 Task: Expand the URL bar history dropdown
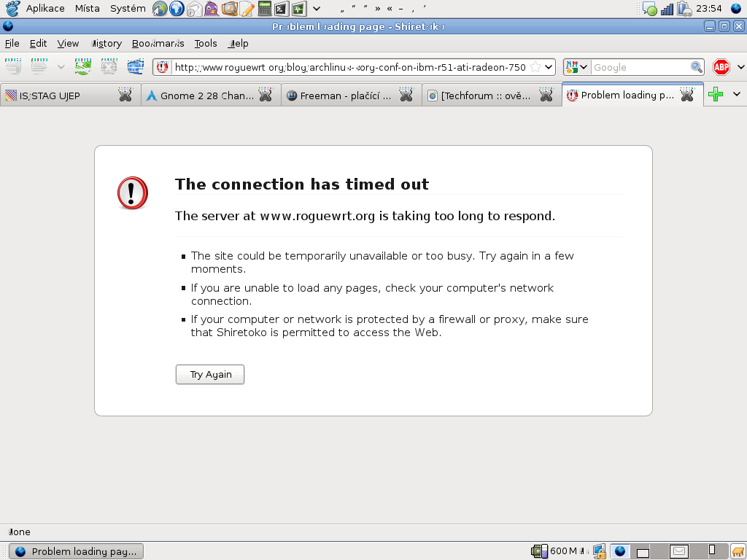[549, 67]
